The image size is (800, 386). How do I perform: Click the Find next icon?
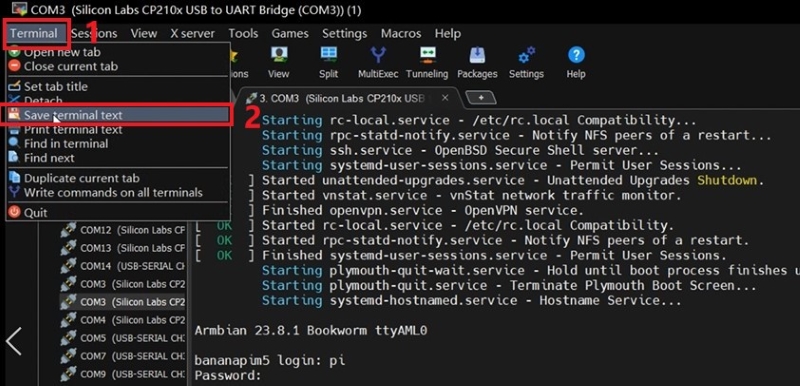15,158
